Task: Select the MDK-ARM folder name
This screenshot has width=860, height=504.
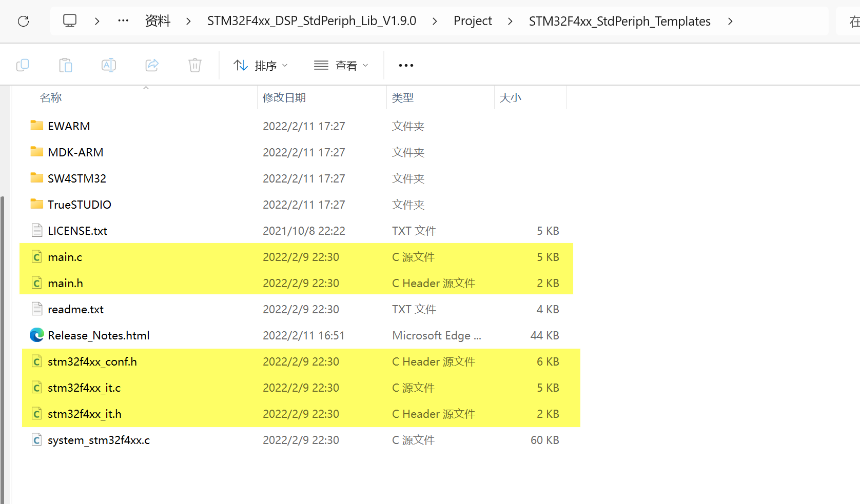Action: [75, 152]
